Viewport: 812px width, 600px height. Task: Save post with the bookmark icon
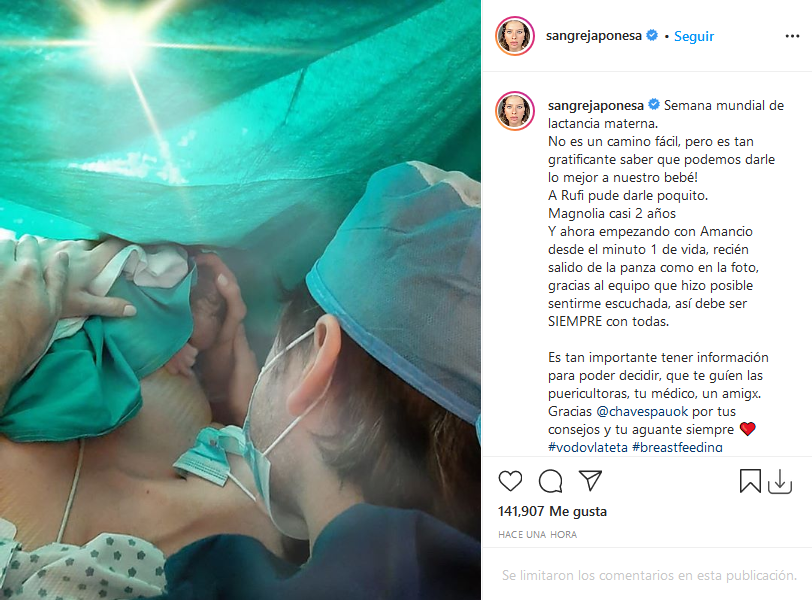coord(750,481)
